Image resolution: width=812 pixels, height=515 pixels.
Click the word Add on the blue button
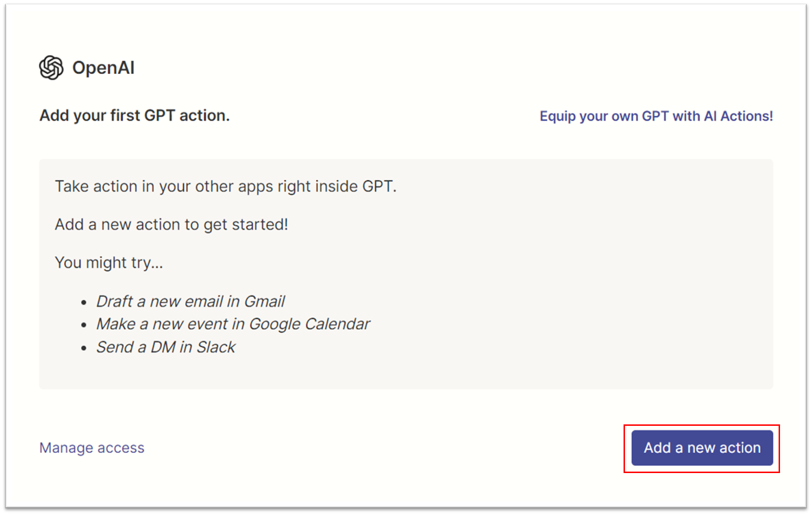pos(657,448)
